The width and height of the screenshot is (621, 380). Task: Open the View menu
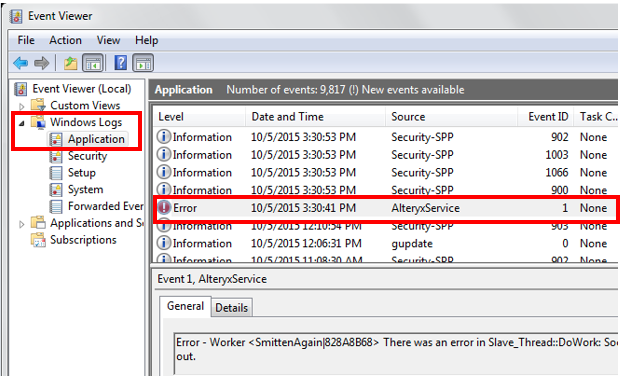(x=109, y=40)
